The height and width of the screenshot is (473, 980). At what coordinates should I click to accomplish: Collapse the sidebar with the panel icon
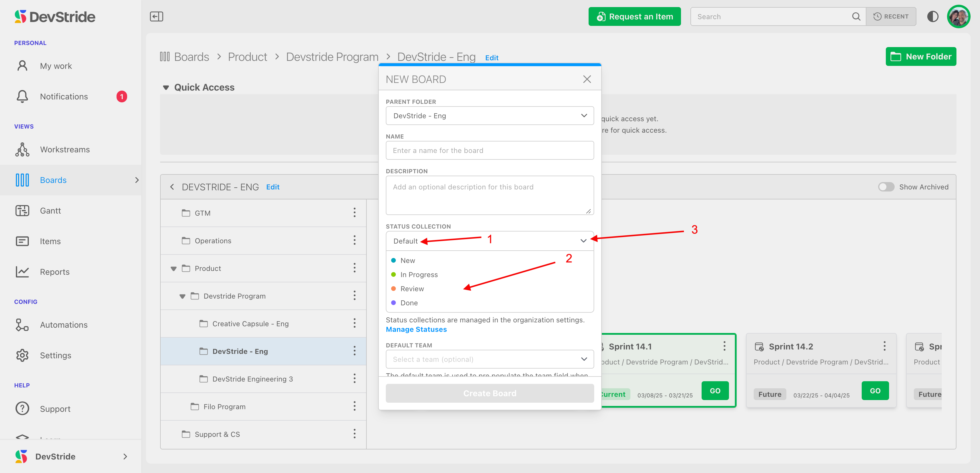(x=156, y=16)
